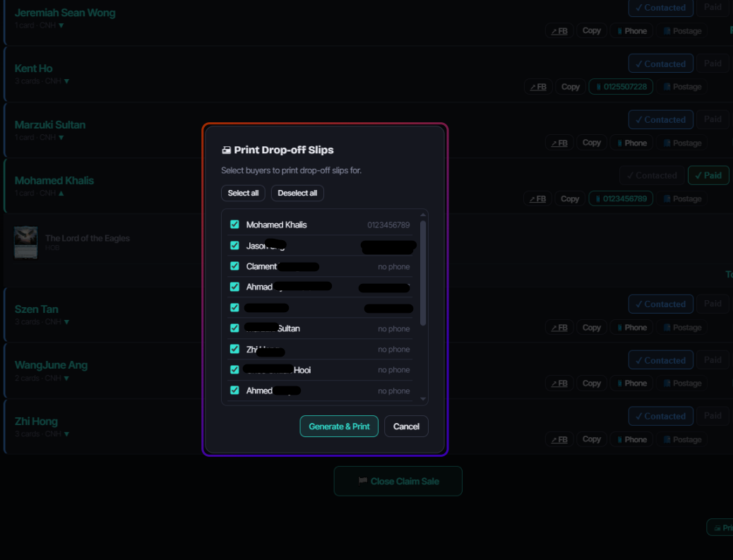Click Postage for WangJune Ang
The width and height of the screenshot is (733, 560).
click(682, 383)
